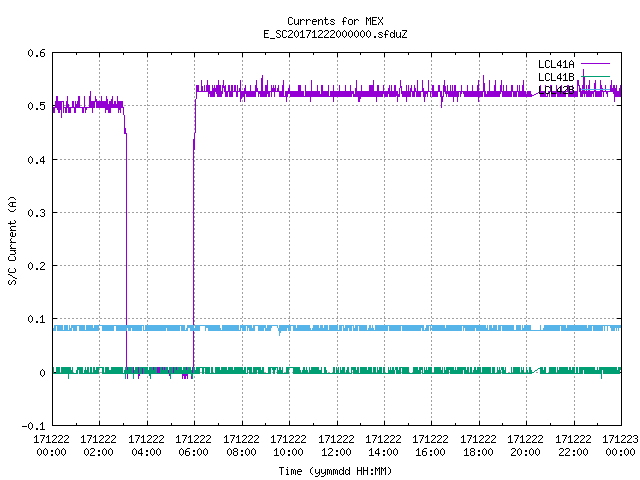Click the LCL41B legend label
Screen dimensions: 640x480
556,77
